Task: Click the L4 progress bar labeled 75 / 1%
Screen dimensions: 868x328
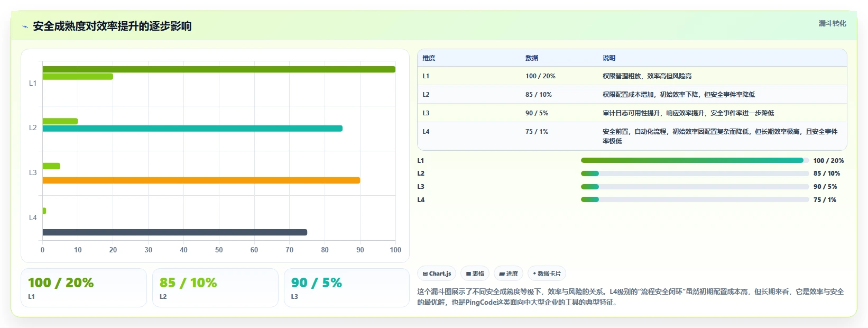Action: 695,199
